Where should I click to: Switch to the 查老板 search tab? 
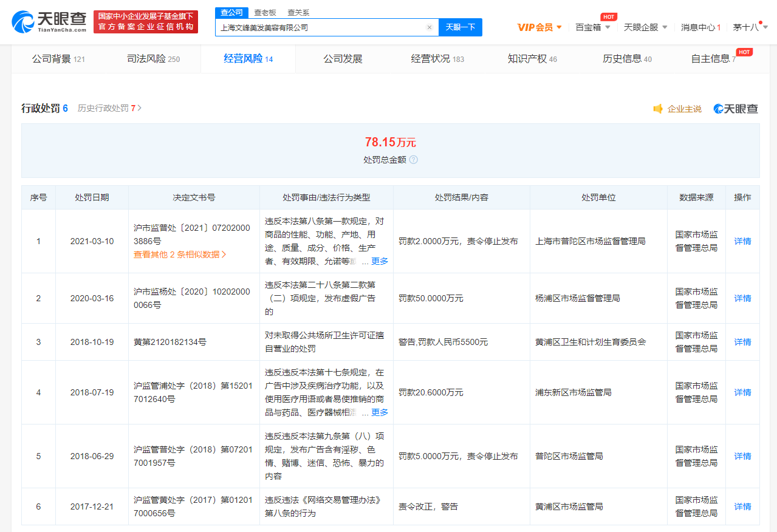click(x=265, y=12)
